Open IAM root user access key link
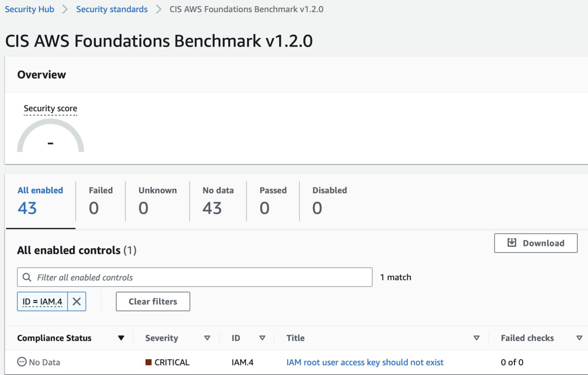Image resolution: width=588 pixels, height=375 pixels. [365, 362]
